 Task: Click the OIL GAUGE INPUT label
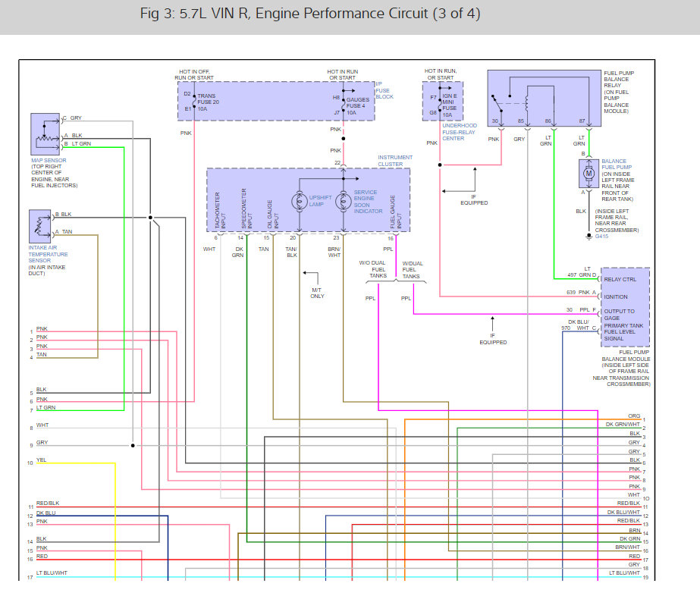(273, 214)
